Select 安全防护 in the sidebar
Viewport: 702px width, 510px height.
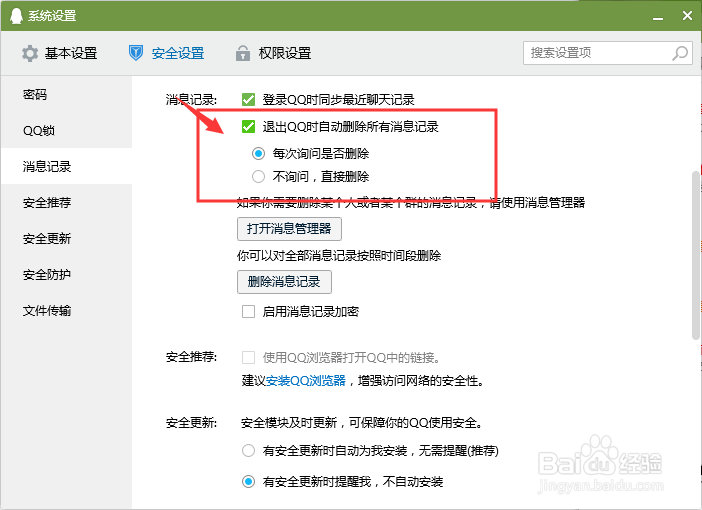pyautogui.click(x=67, y=274)
